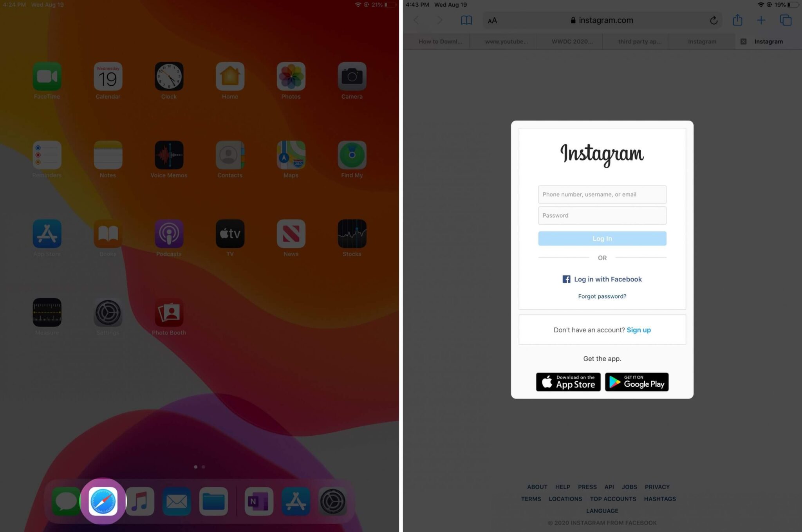Click the Download on App Store badge

[568, 382]
